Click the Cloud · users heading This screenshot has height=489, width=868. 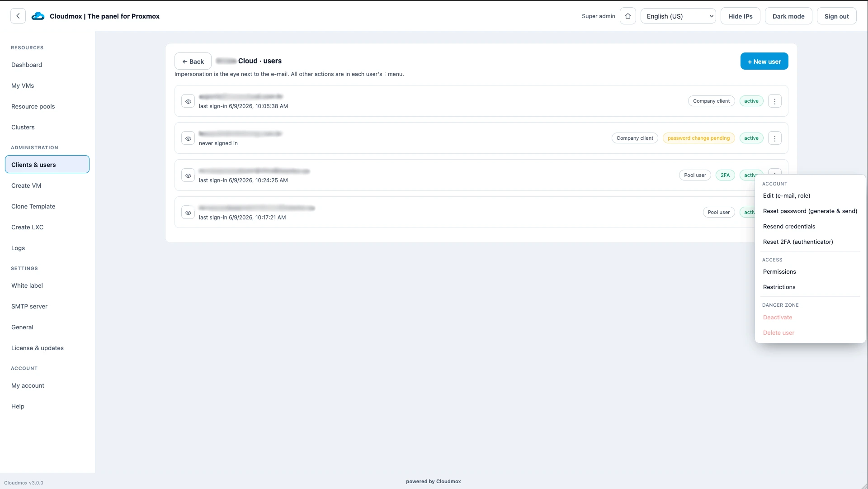pyautogui.click(x=249, y=61)
